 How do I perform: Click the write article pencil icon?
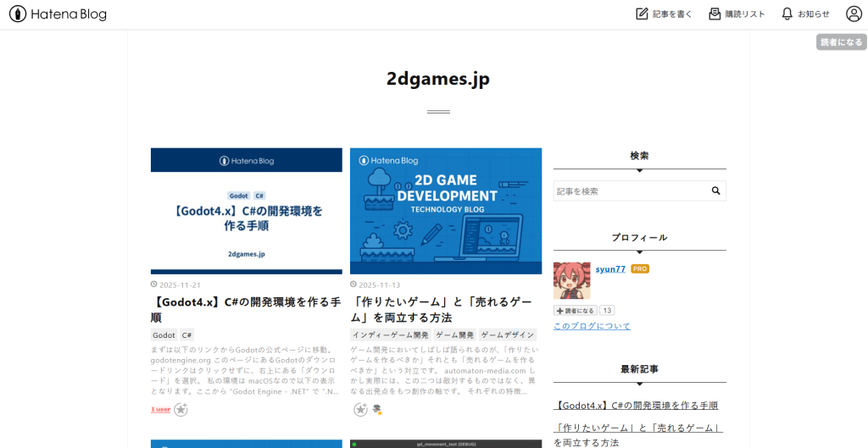pos(642,14)
